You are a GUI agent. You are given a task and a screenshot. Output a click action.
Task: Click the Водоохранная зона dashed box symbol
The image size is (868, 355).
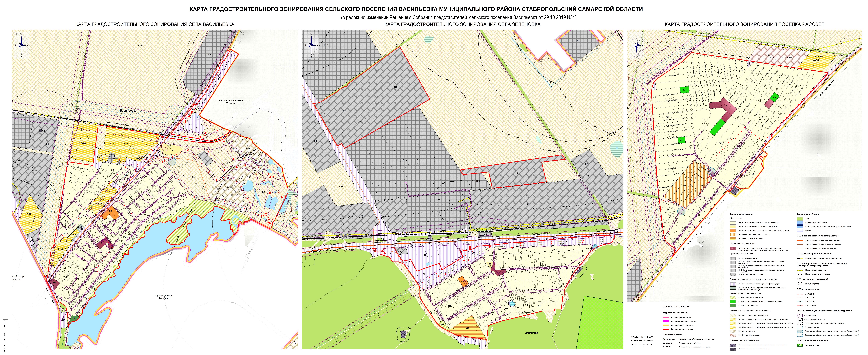(x=800, y=327)
